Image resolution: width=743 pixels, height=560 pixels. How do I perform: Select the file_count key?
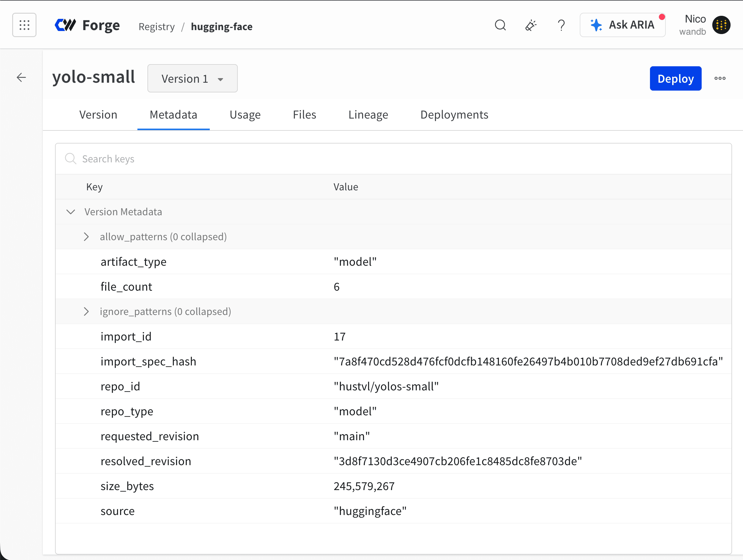[126, 287]
